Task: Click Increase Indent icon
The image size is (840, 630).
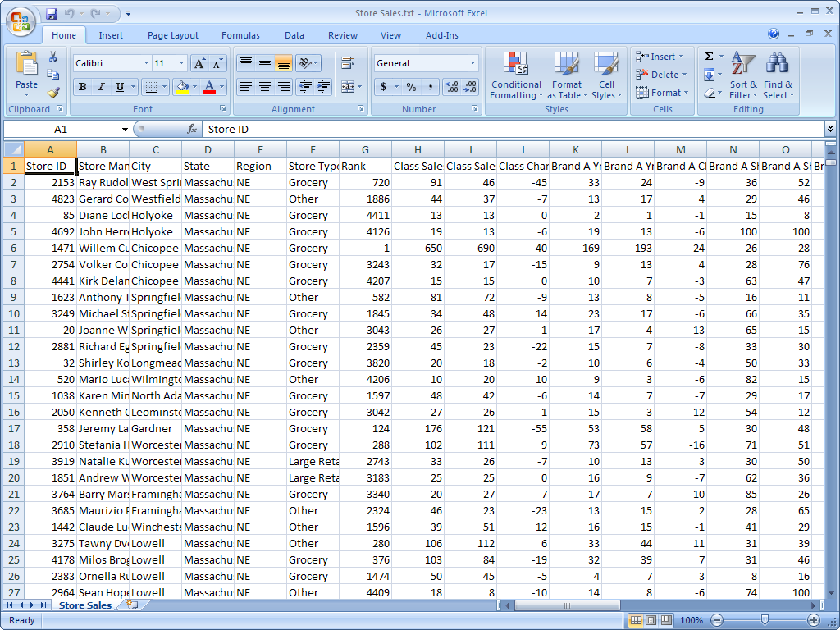Action: click(323, 87)
